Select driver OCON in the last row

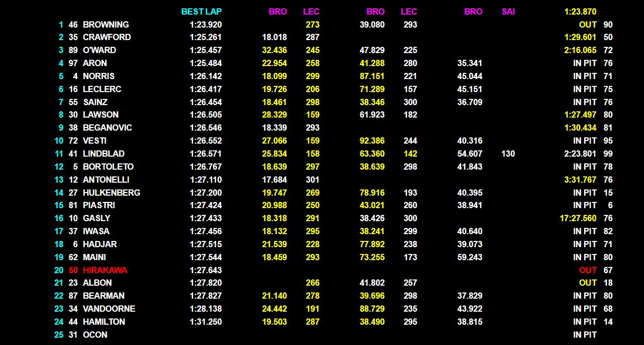point(95,335)
